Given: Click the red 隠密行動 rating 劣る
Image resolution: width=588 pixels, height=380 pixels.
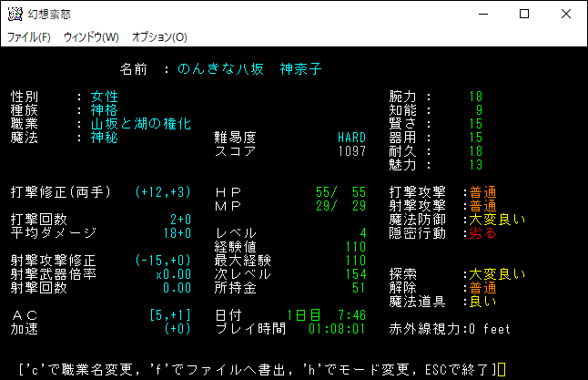Looking at the screenshot, I should (482, 233).
